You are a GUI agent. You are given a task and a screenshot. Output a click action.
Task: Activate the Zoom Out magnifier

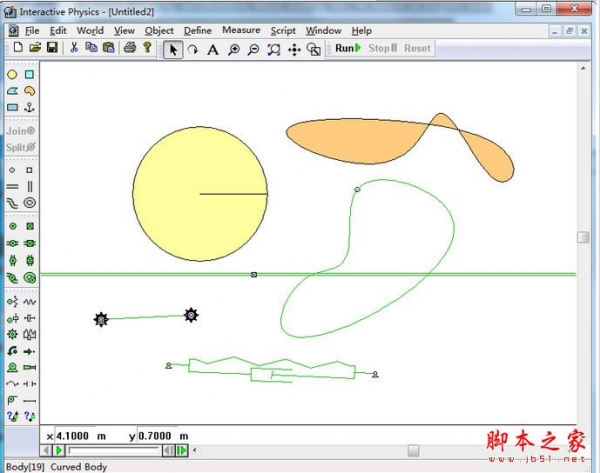tap(253, 49)
